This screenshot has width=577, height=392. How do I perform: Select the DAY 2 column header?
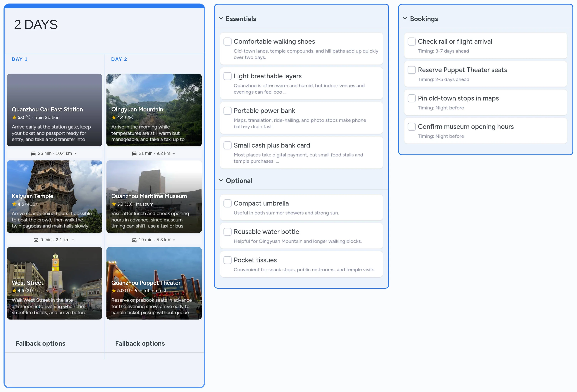coord(119,59)
